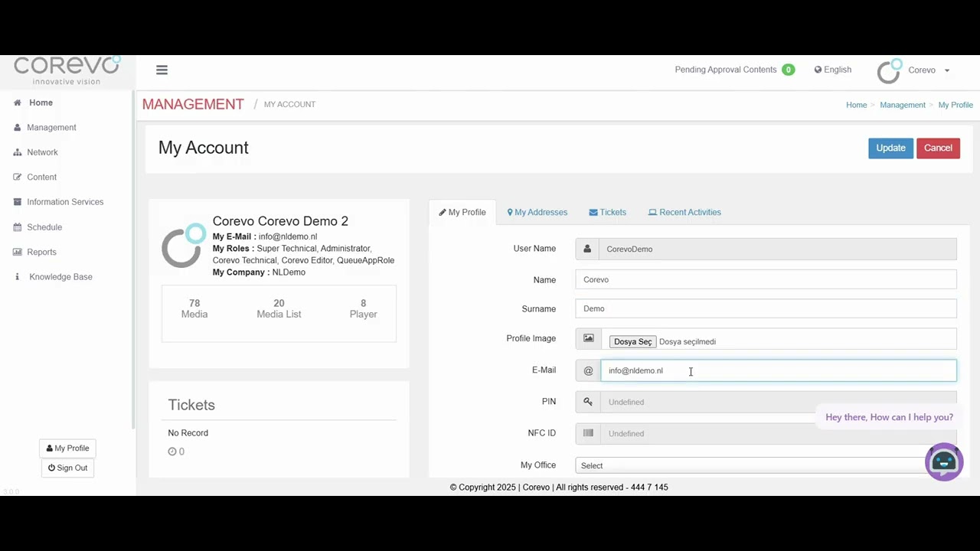Open Reports in the sidebar
Image resolution: width=980 pixels, height=551 pixels.
(41, 252)
